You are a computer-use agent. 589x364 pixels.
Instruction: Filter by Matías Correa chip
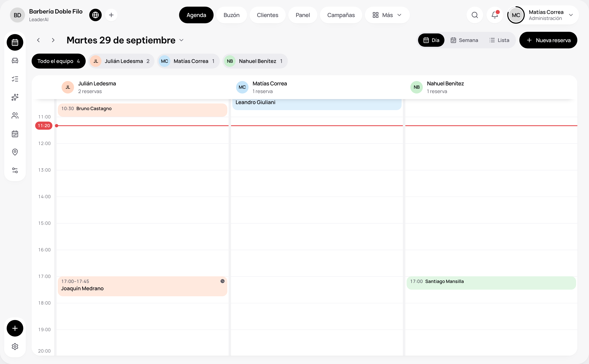click(x=188, y=61)
